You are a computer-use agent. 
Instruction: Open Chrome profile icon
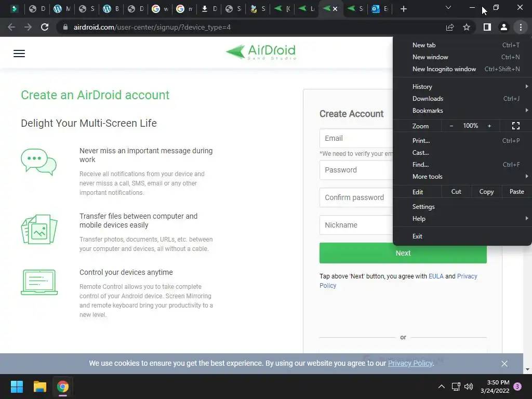504,27
